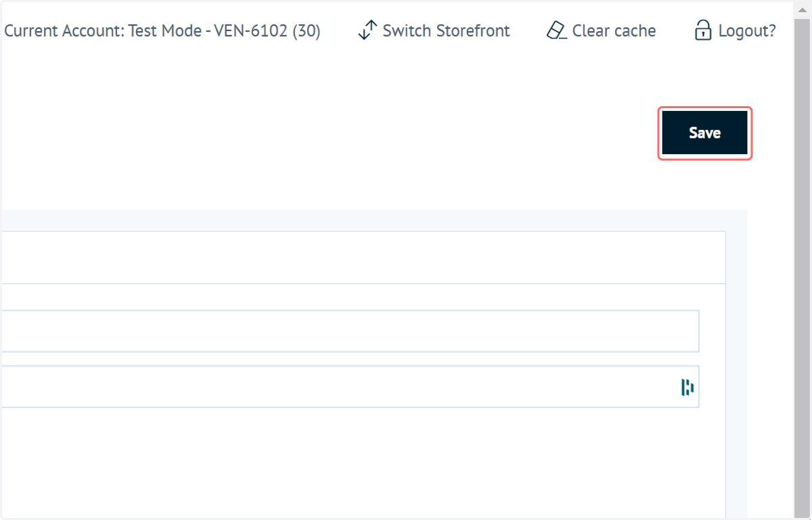Choose the Logout? text link
The image size is (812, 520).
747,31
